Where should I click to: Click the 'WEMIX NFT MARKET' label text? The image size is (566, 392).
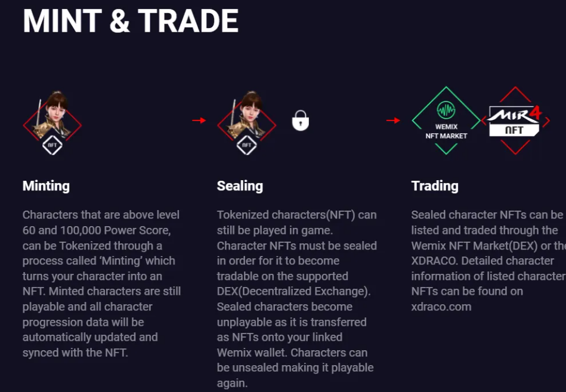click(x=446, y=131)
